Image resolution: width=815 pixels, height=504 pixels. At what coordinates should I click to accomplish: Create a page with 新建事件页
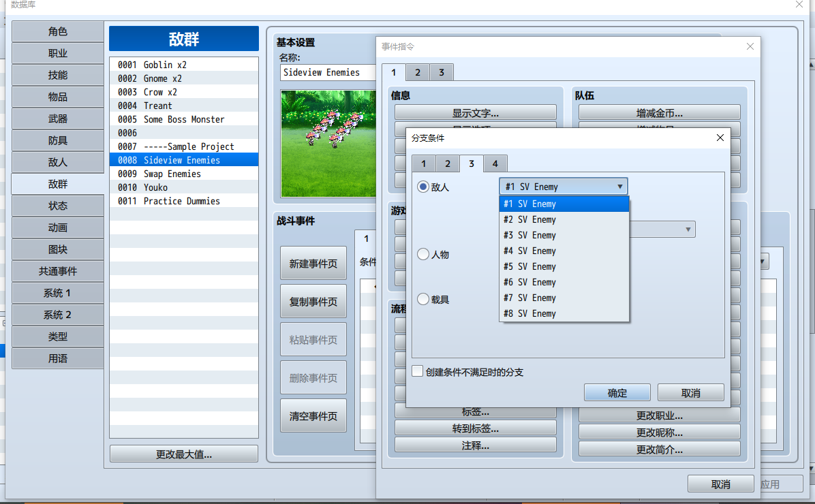pos(313,264)
